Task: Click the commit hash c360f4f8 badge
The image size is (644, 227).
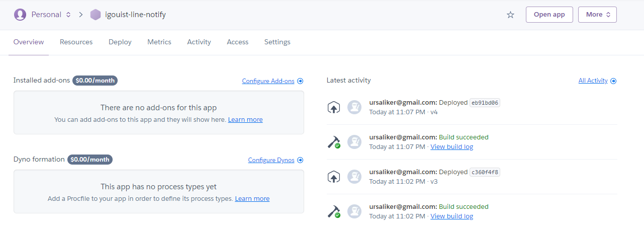Action: (x=485, y=172)
